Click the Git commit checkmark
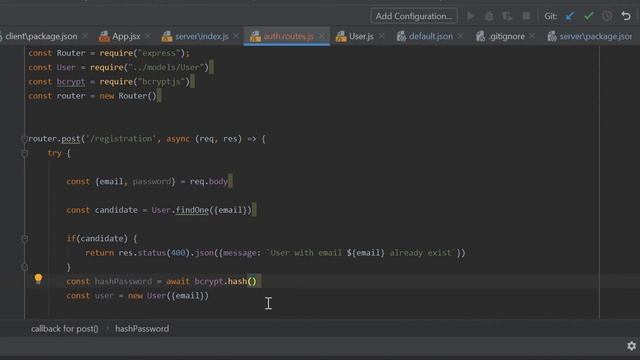 tap(589, 16)
